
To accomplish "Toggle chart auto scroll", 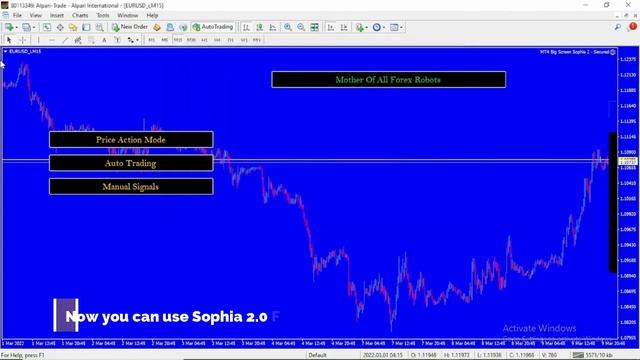I will tap(331, 27).
